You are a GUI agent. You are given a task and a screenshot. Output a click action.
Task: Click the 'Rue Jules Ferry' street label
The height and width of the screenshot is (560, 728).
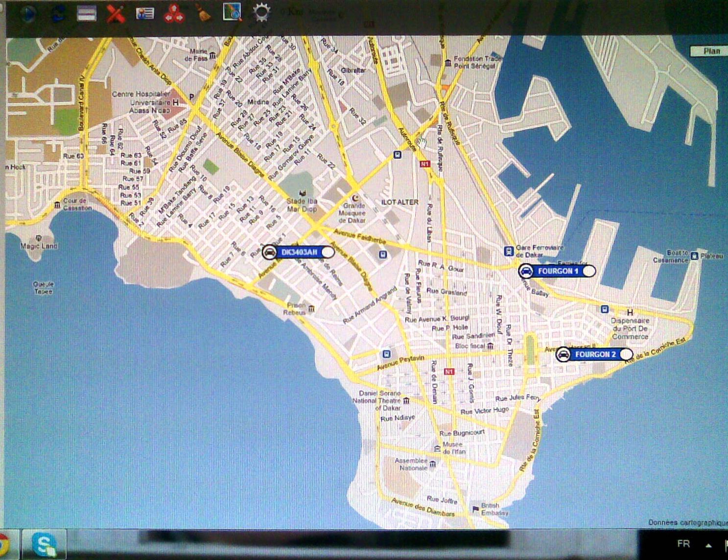(517, 397)
